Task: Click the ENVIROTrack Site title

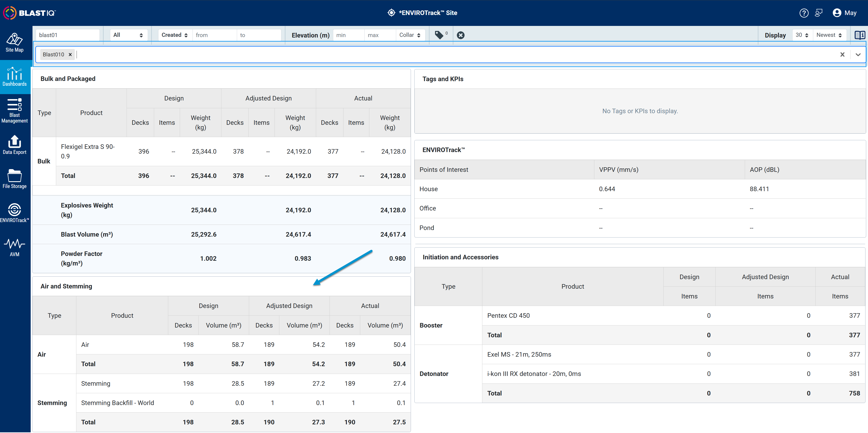Action: click(428, 13)
